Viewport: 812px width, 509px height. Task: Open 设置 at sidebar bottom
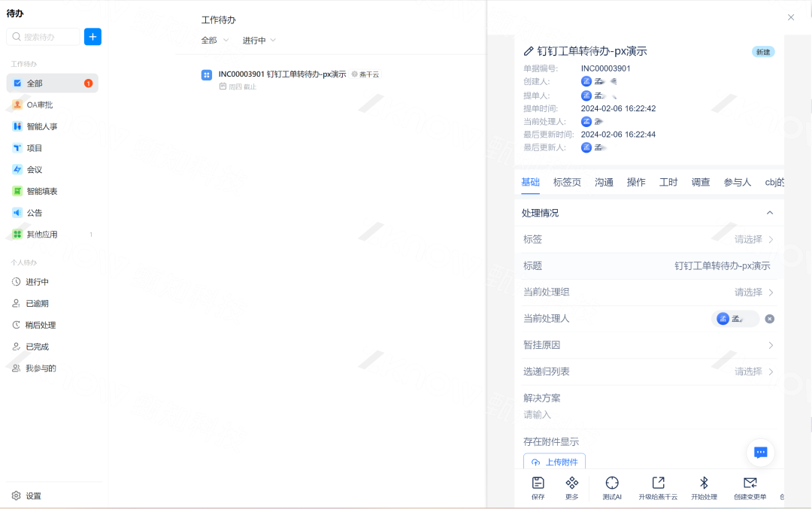tap(27, 495)
